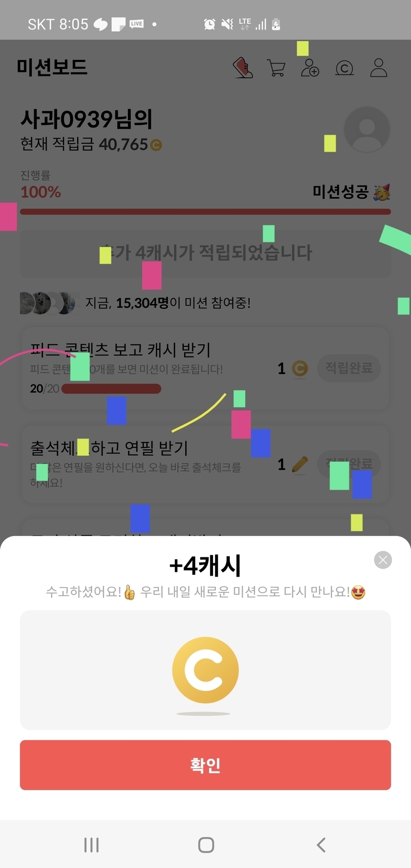This screenshot has height=868, width=411.
Task: Tap the Android back navigation arrow
Action: coord(321,845)
